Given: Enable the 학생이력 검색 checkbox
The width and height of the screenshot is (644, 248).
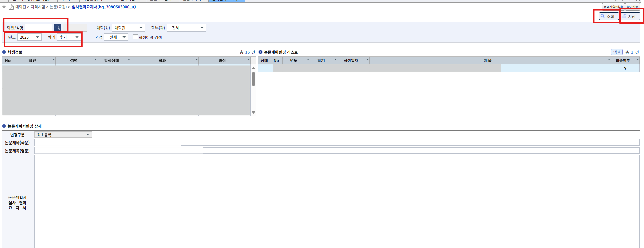Looking at the screenshot, I should pyautogui.click(x=136, y=37).
